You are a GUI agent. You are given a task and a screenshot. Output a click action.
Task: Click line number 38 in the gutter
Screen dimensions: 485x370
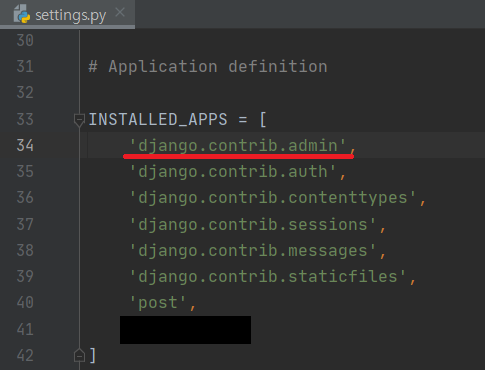point(25,250)
